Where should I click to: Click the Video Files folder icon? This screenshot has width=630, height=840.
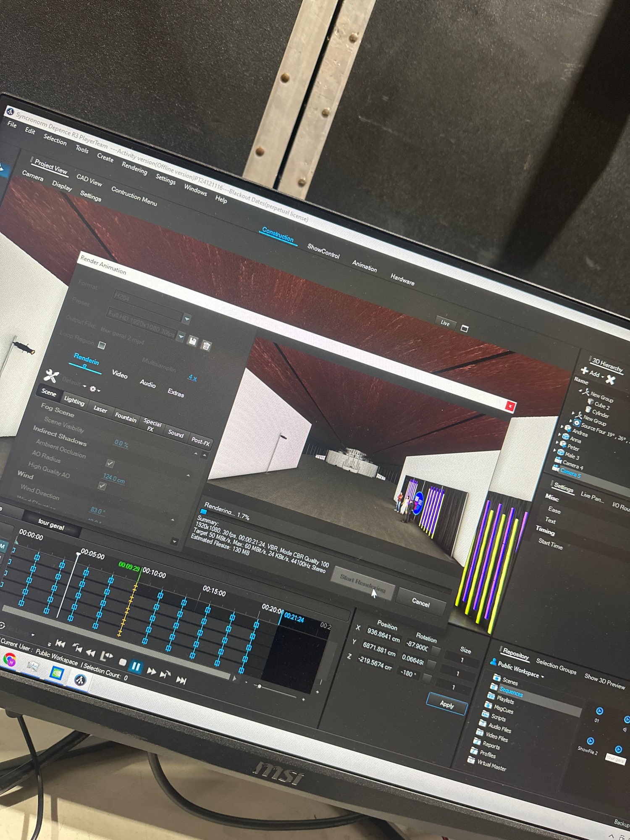coord(479,732)
